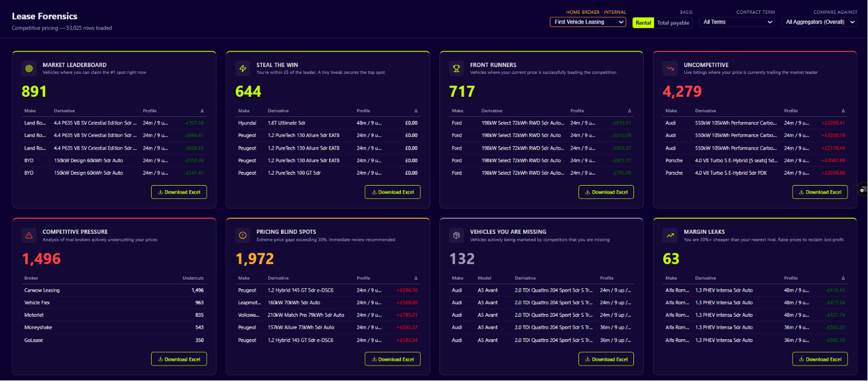Click the Front Runners trophy icon
The image size is (868, 381).
click(457, 68)
